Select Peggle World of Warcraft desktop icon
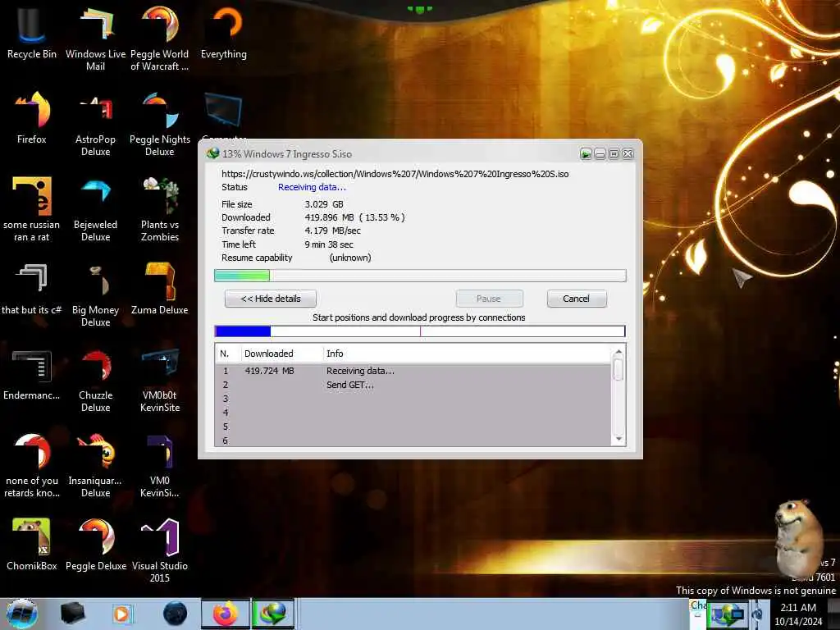This screenshot has width=840, height=630. click(x=160, y=38)
